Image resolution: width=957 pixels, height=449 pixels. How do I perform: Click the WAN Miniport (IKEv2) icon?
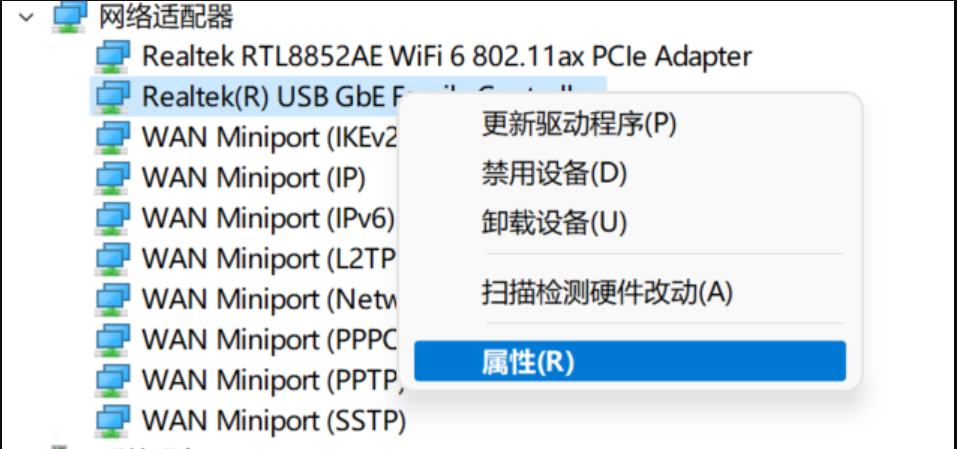[x=112, y=136]
